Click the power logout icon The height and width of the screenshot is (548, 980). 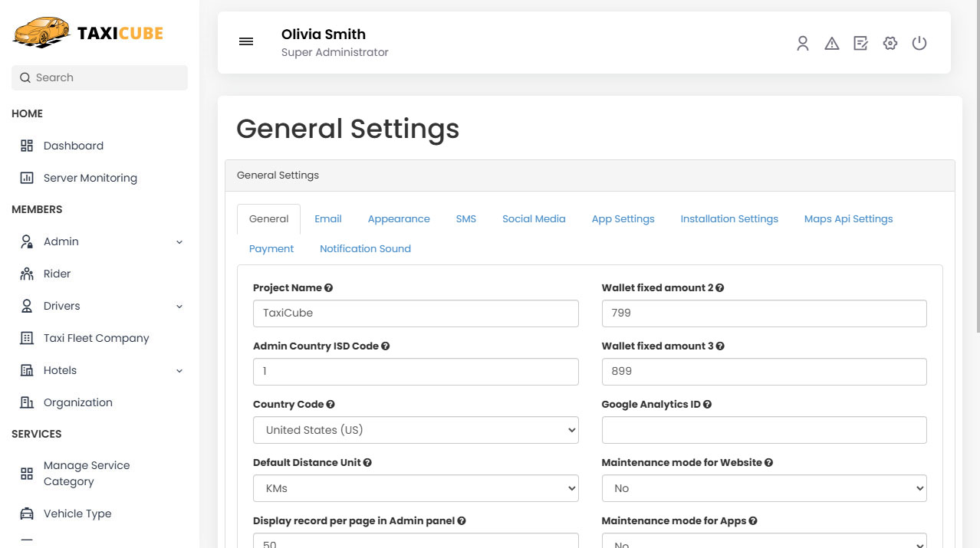(919, 44)
